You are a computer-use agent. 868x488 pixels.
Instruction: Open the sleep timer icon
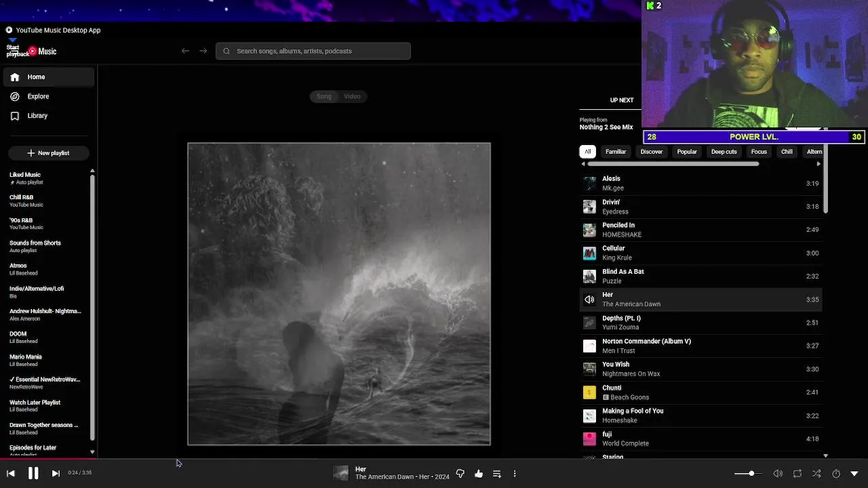point(836,474)
